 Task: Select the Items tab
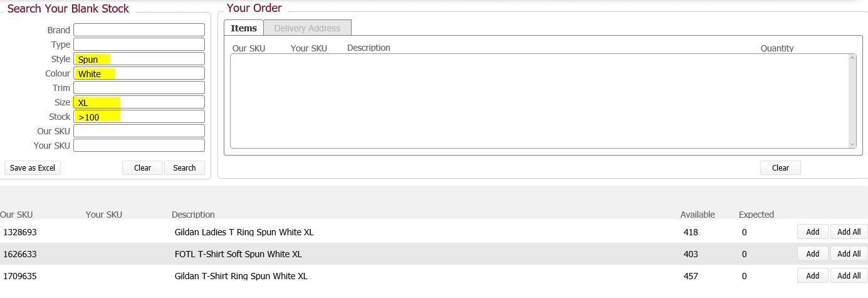[x=244, y=28]
